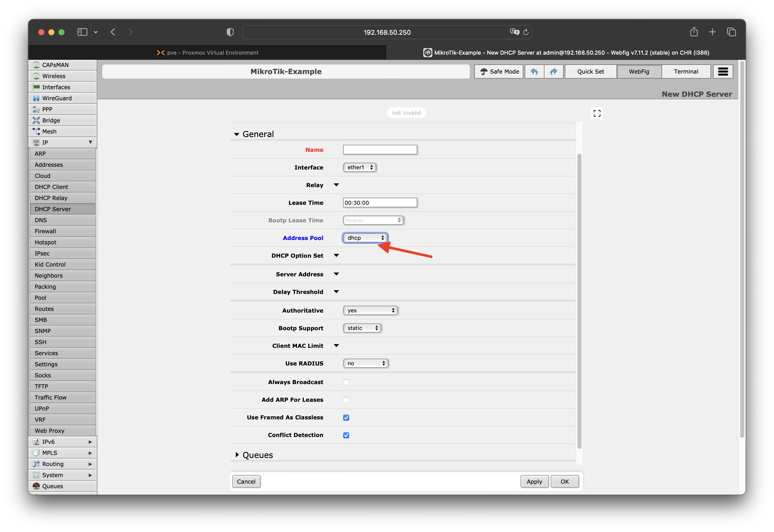The image size is (774, 532).
Task: Open Quick Set tab
Action: 590,72
